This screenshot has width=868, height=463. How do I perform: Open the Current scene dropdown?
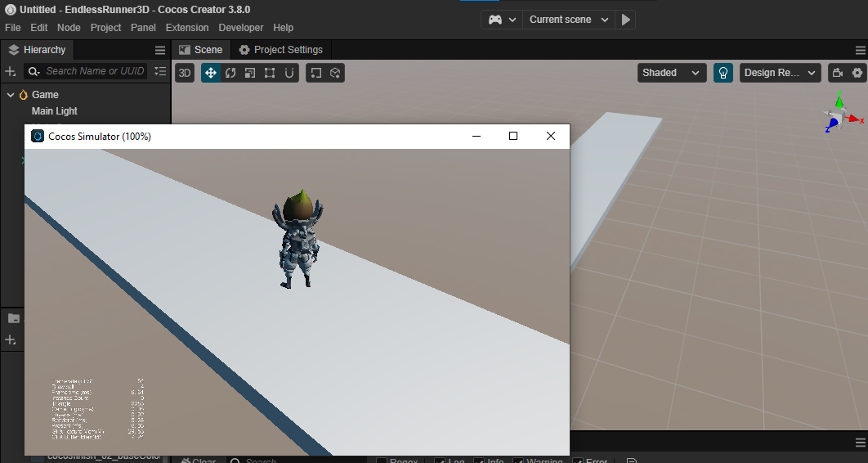569,20
